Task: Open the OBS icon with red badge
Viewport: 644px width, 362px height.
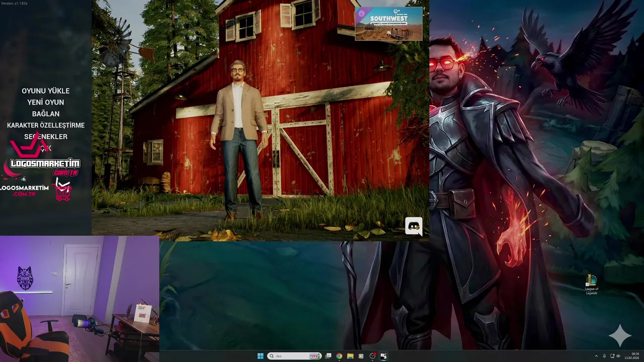Action: 372,356
